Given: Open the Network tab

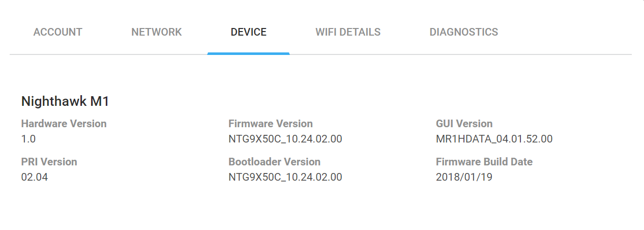Looking at the screenshot, I should pyautogui.click(x=156, y=32).
